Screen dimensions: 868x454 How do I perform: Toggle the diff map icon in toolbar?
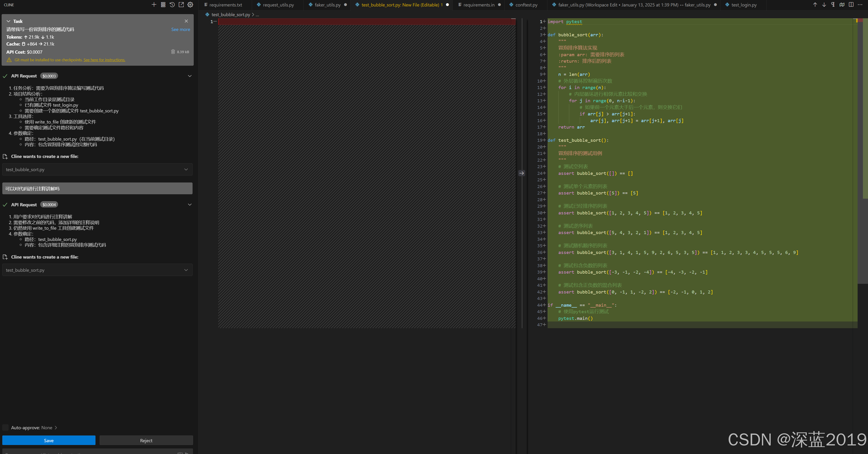pyautogui.click(x=842, y=5)
